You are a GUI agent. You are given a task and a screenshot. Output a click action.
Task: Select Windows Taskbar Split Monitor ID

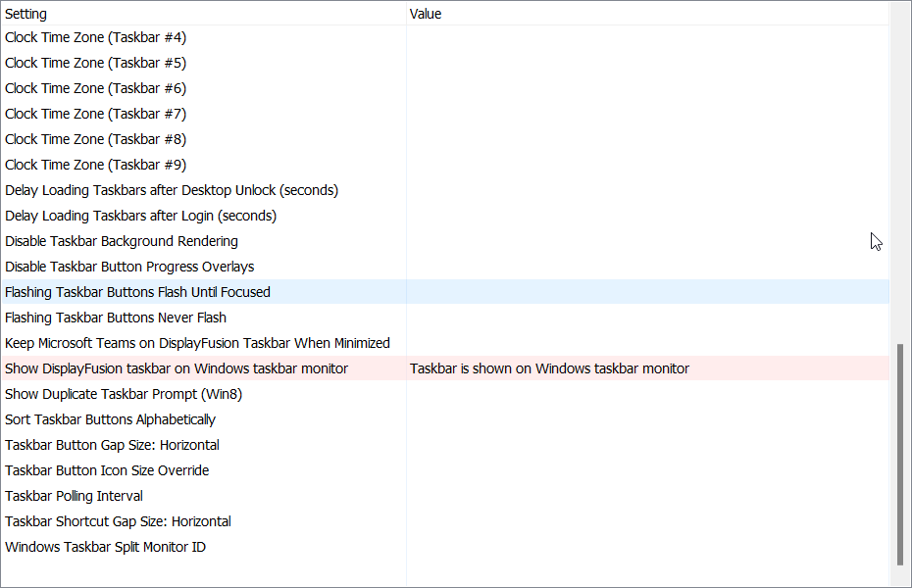coord(105,547)
